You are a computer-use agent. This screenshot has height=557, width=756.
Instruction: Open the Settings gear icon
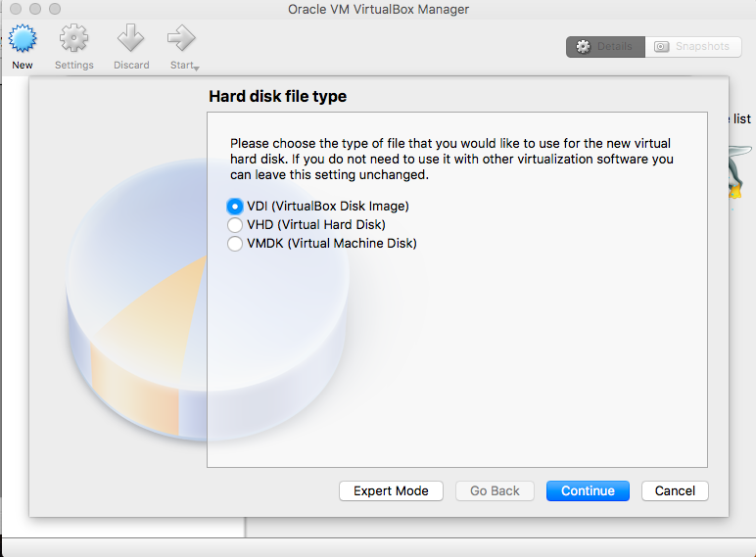(73, 40)
